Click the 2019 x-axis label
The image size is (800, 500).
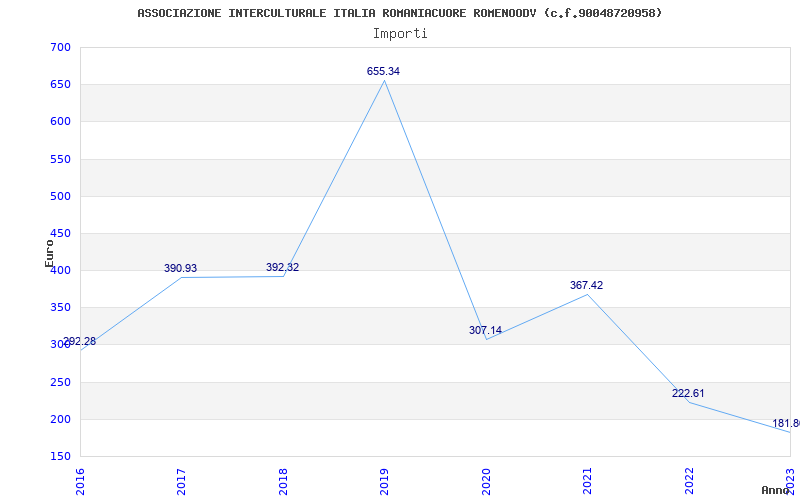pos(384,481)
